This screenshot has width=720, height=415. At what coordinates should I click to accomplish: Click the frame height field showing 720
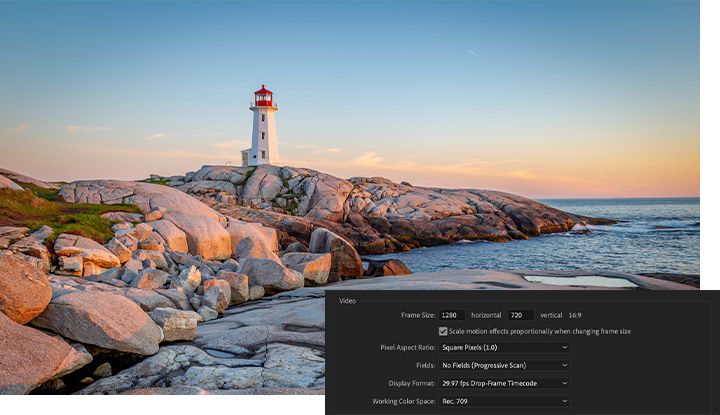tap(520, 315)
